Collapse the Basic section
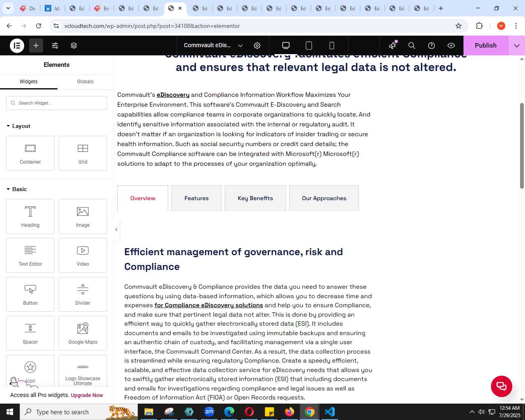525x420 pixels. 17,189
